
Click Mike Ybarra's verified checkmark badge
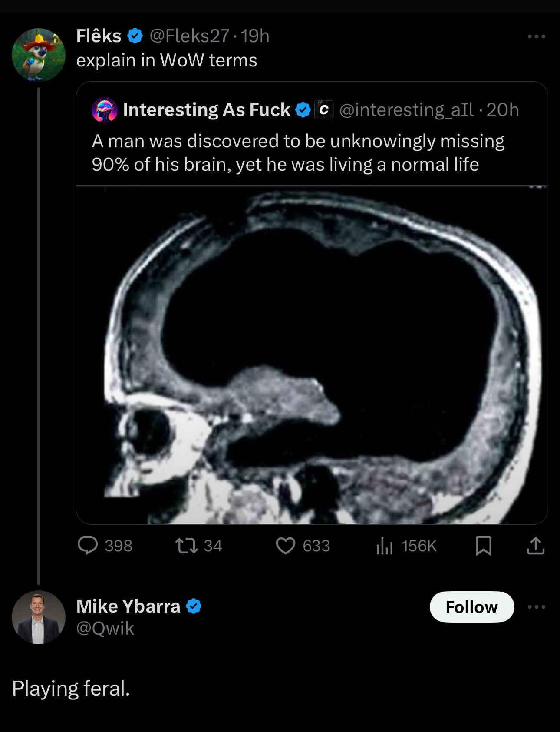(194, 606)
